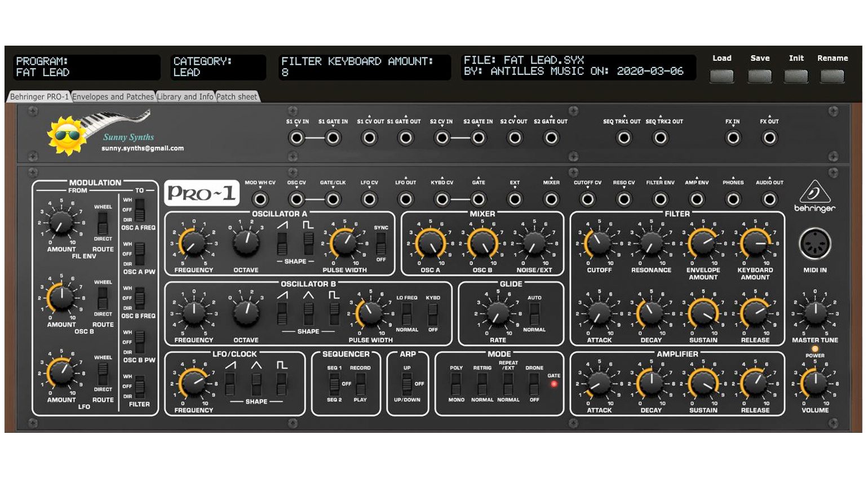Click the Sunny Synths sun logo

point(67,136)
